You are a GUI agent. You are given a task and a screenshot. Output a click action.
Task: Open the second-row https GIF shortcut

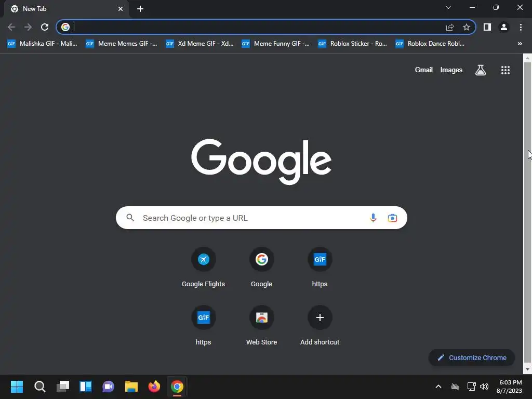[x=203, y=326]
